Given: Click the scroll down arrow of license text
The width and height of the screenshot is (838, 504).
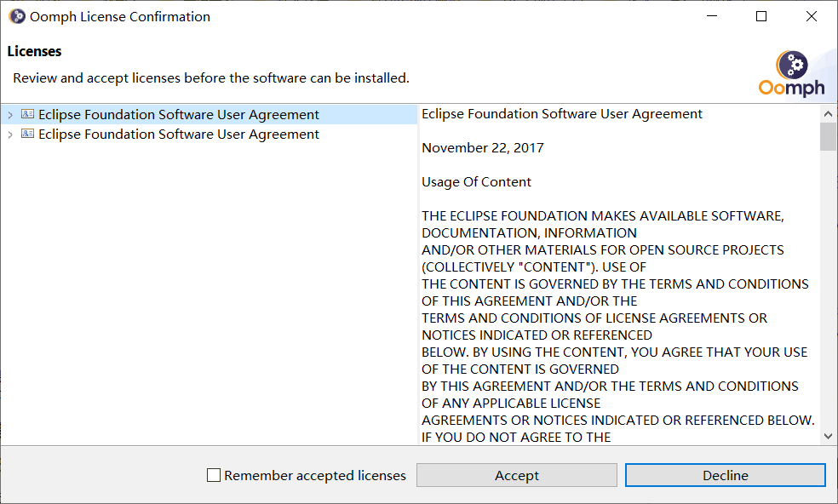Looking at the screenshot, I should 828,436.
